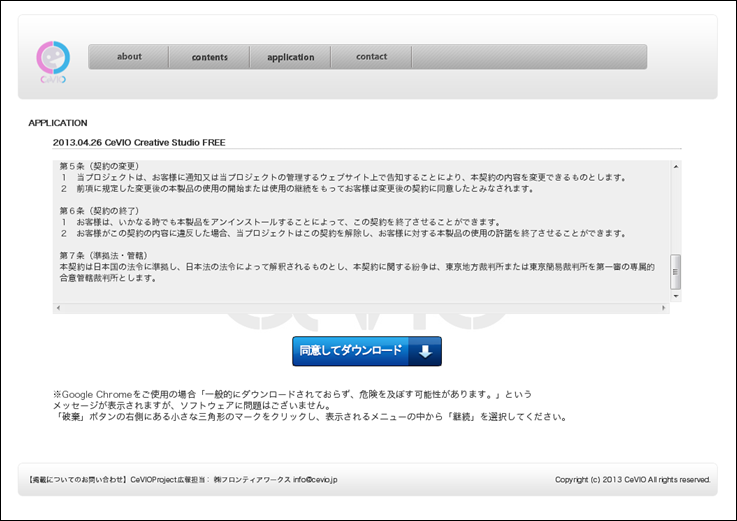Click the horizontal scroll-left arrow
This screenshot has width=737, height=521.
pyautogui.click(x=58, y=308)
